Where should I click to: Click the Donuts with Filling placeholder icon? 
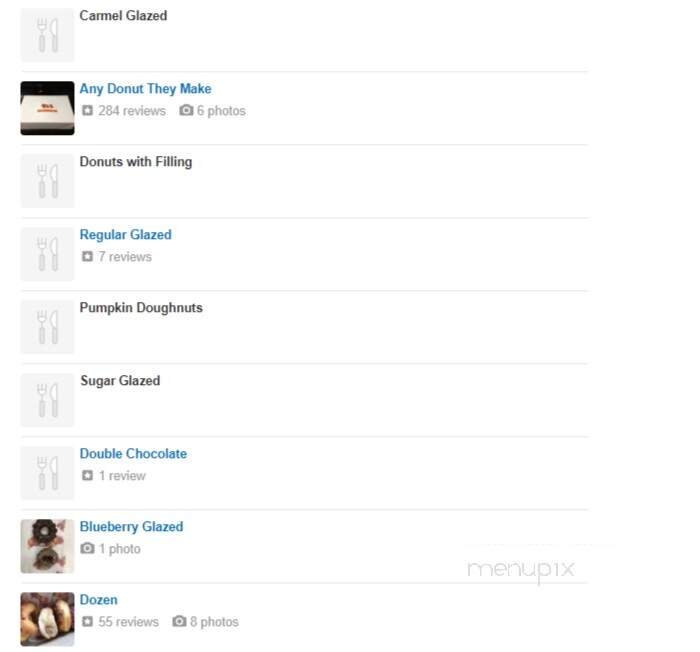(x=47, y=181)
